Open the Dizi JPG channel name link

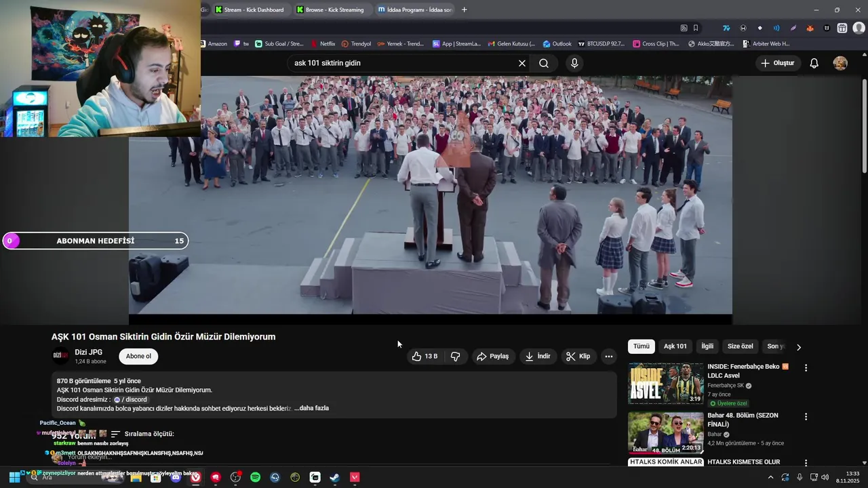(x=89, y=352)
